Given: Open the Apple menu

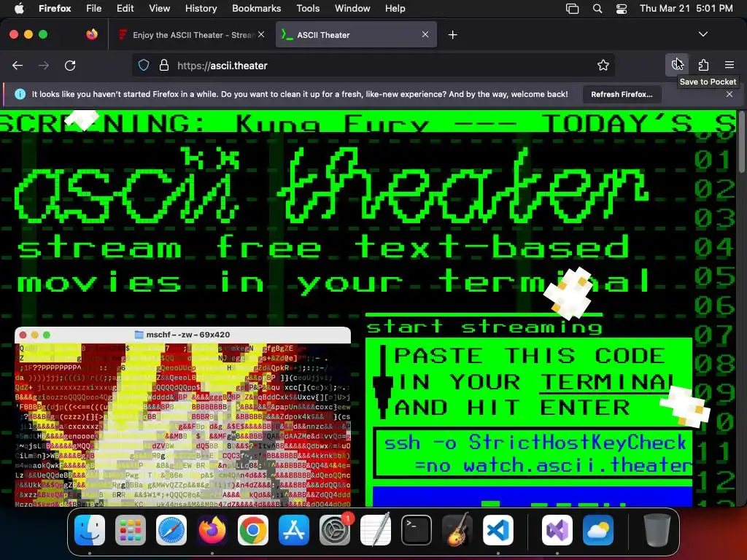Looking at the screenshot, I should pos(19,8).
